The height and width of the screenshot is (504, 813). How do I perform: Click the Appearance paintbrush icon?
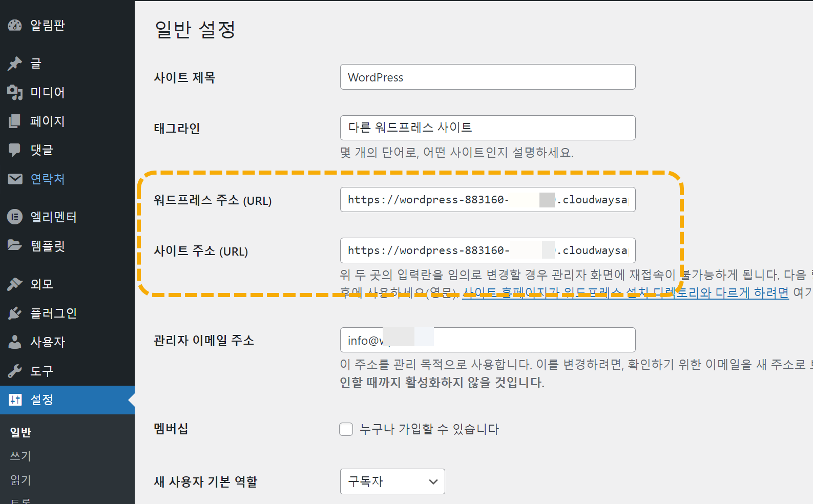(15, 284)
